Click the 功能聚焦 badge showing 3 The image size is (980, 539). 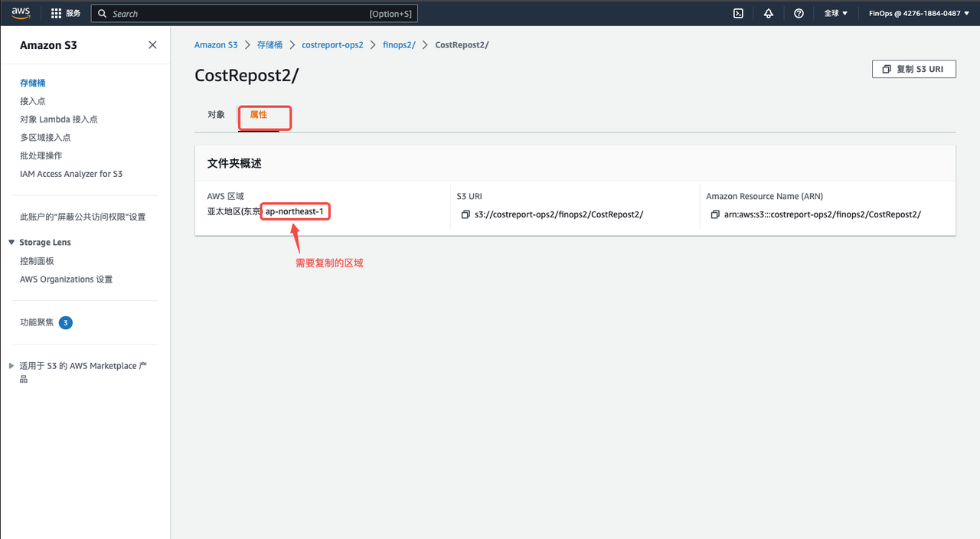[66, 323]
